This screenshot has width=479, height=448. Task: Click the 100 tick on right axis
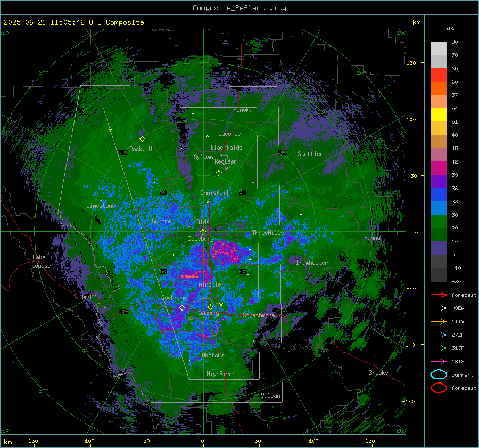(411, 119)
